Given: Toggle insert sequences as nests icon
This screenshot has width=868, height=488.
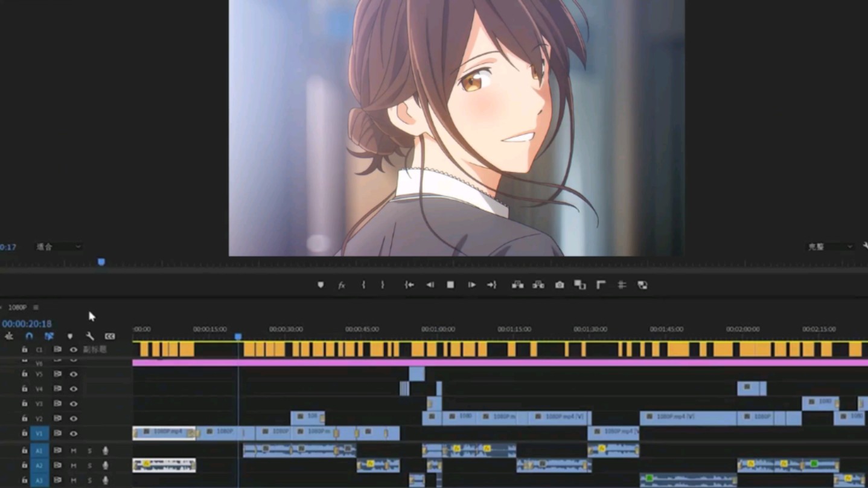Looking at the screenshot, I should click(x=8, y=336).
